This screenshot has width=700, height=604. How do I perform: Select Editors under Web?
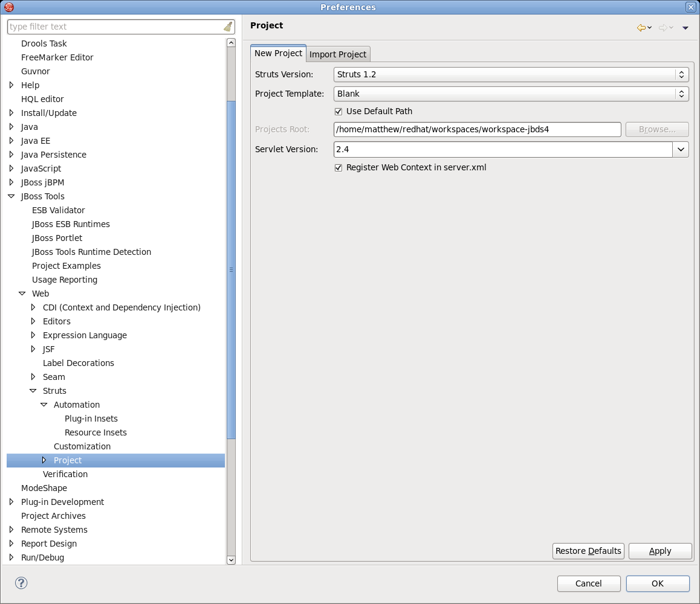[57, 321]
